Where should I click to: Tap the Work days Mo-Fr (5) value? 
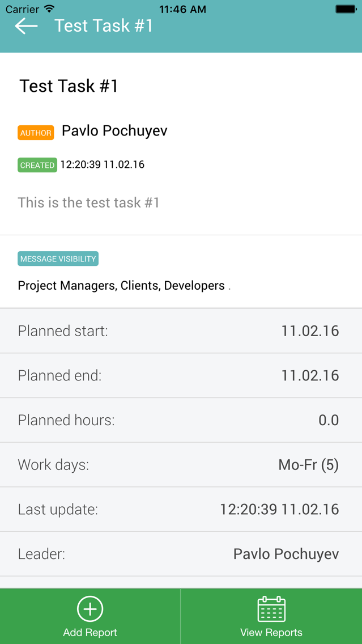(x=309, y=465)
